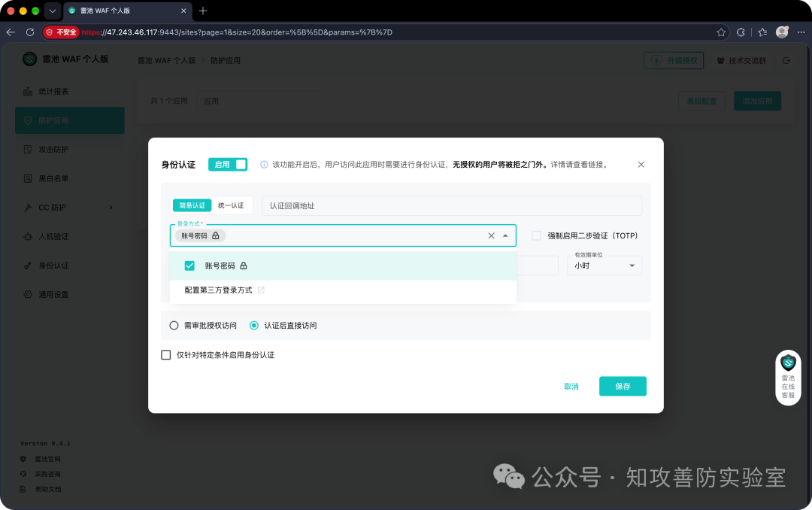The image size is (812, 510).
Task: Select 需审批授权访问 radio button
Action: tap(174, 326)
